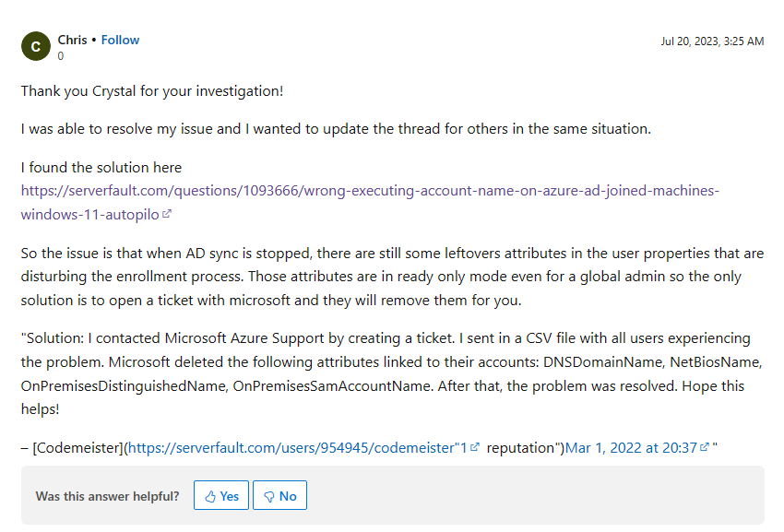This screenshot has width=784, height=532.
Task: Click the thumbs-down icon
Action: tap(269, 496)
